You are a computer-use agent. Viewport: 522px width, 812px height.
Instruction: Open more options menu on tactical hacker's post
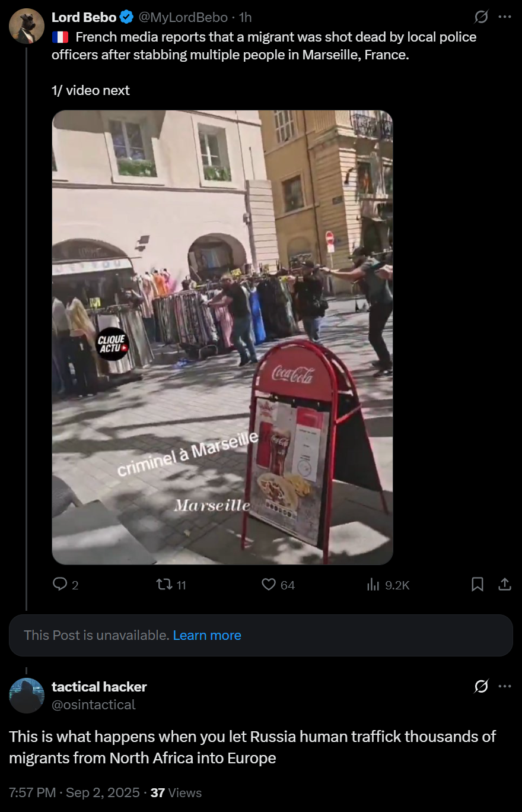[x=505, y=687]
